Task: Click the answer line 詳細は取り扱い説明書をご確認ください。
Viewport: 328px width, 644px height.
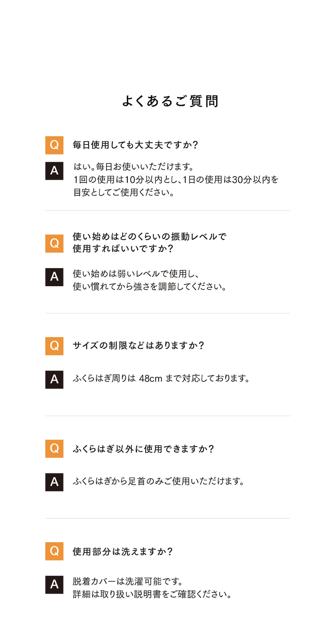Action: (x=152, y=594)
